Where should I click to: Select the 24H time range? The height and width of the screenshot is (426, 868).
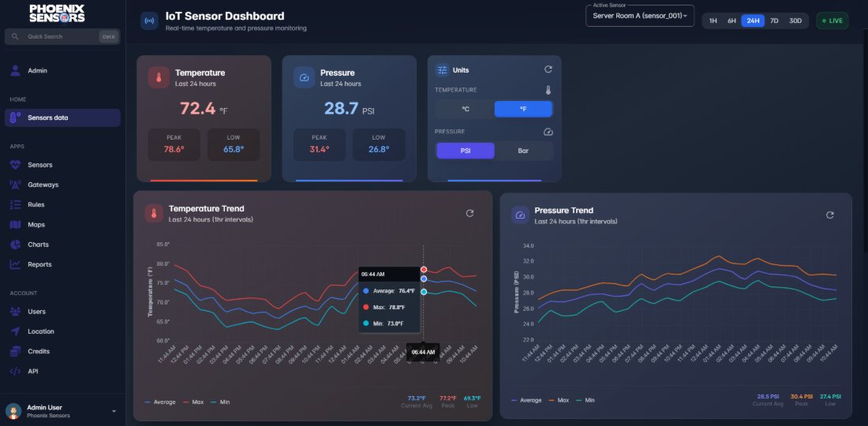(753, 21)
